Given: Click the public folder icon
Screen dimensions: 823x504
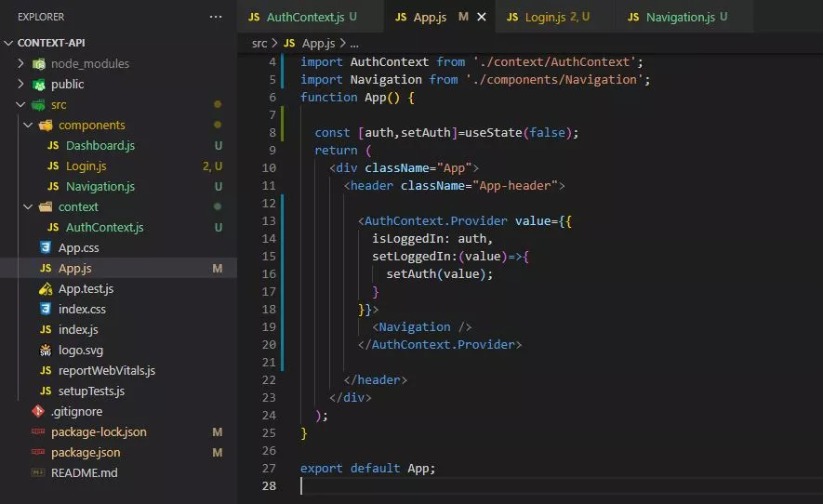Looking at the screenshot, I should pyautogui.click(x=38, y=85).
